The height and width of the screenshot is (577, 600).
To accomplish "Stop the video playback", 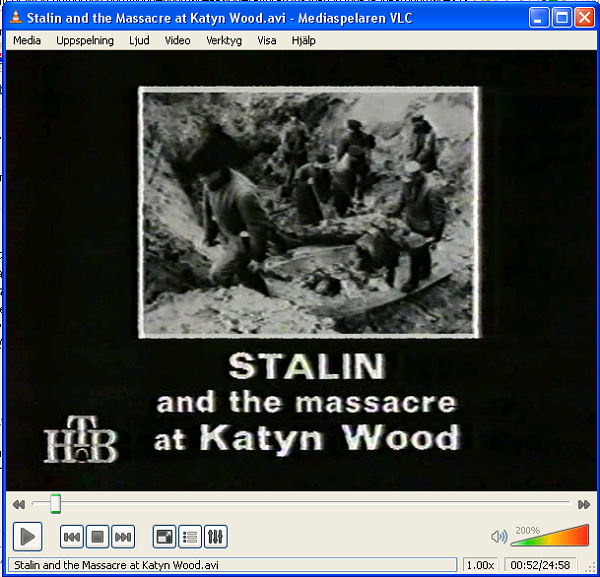I will point(97,537).
